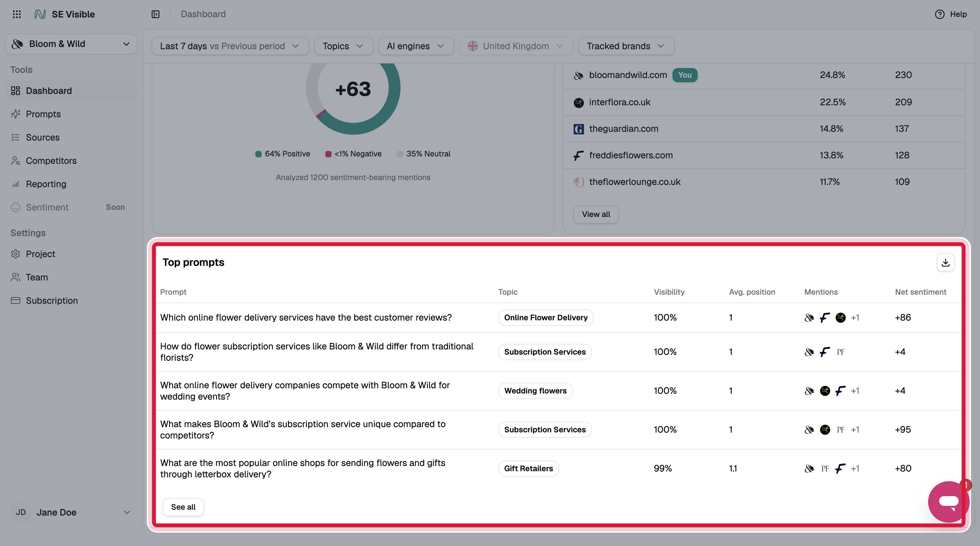Image resolution: width=980 pixels, height=546 pixels.
Task: Click the 35% Neutral legend swatch
Action: 400,154
